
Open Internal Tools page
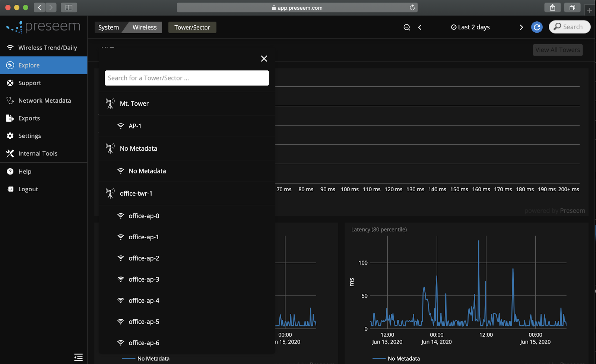[44, 153]
